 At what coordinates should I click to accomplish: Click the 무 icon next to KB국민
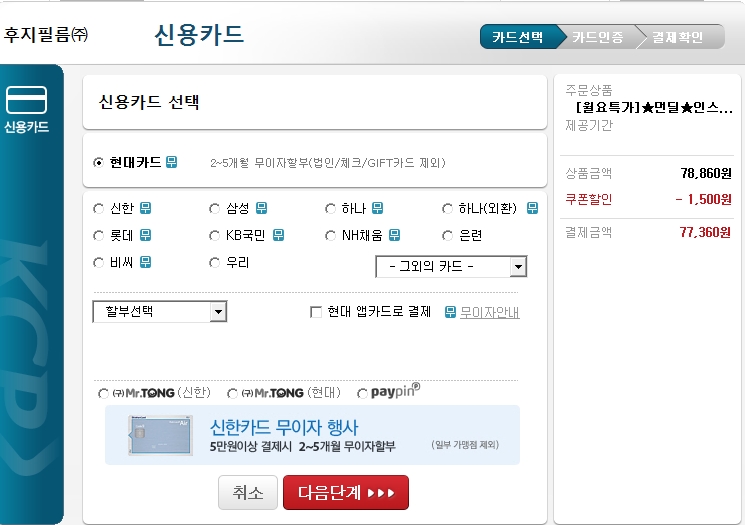(x=278, y=235)
